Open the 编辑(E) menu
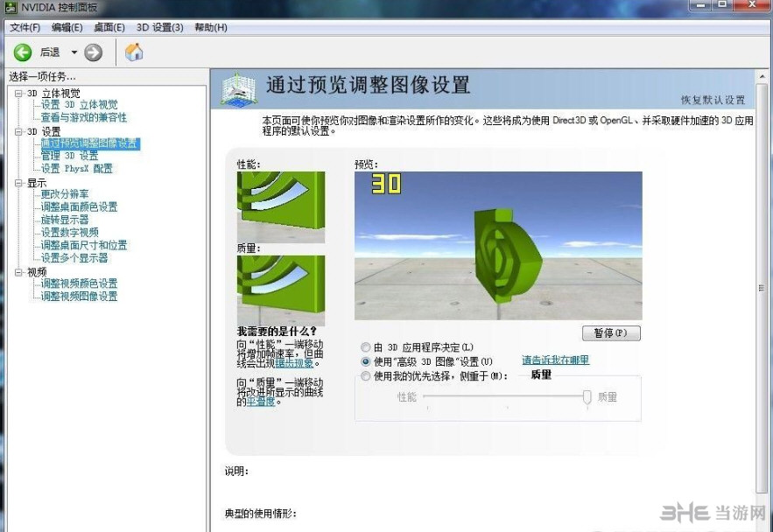This screenshot has width=773, height=532. coord(67,28)
